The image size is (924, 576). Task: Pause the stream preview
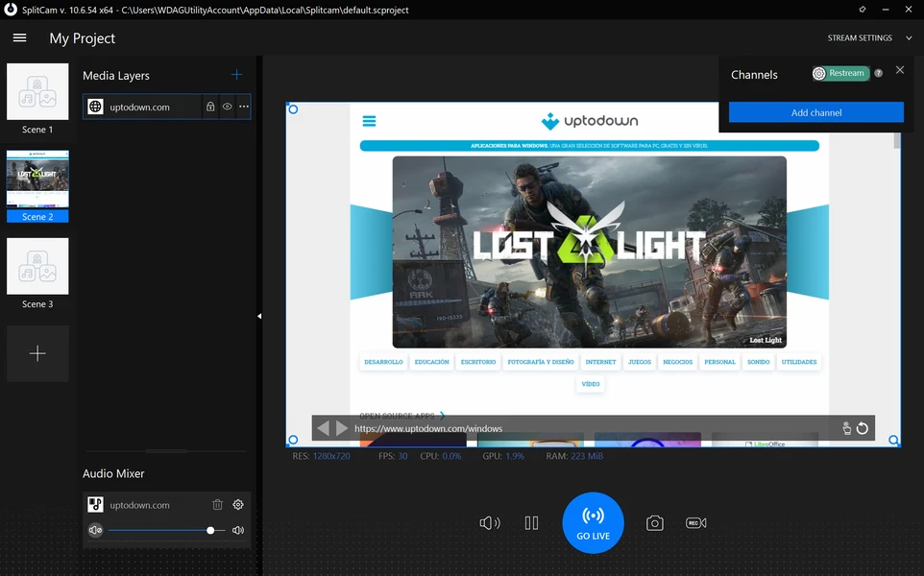click(x=531, y=523)
